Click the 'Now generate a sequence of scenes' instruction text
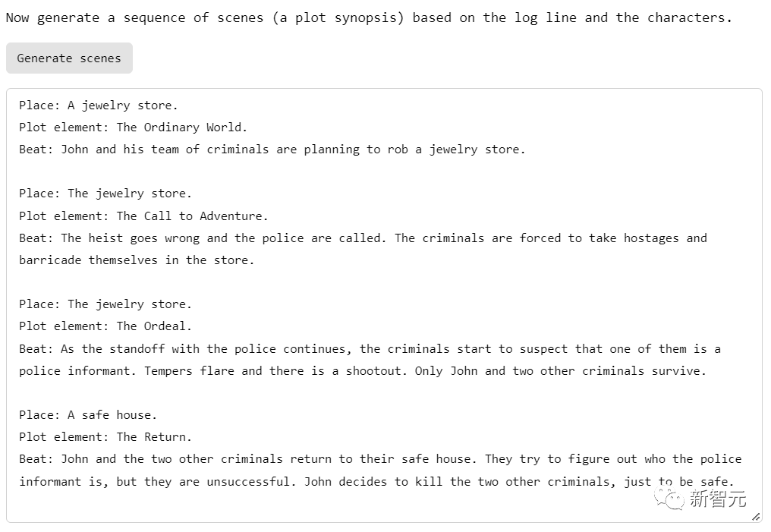Viewport: 771px width, 532px height. click(x=369, y=17)
